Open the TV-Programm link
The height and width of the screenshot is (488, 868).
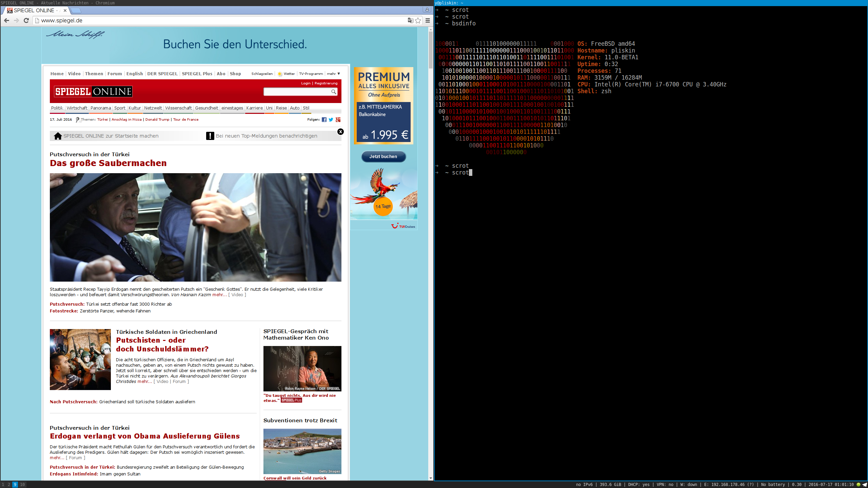tap(311, 74)
